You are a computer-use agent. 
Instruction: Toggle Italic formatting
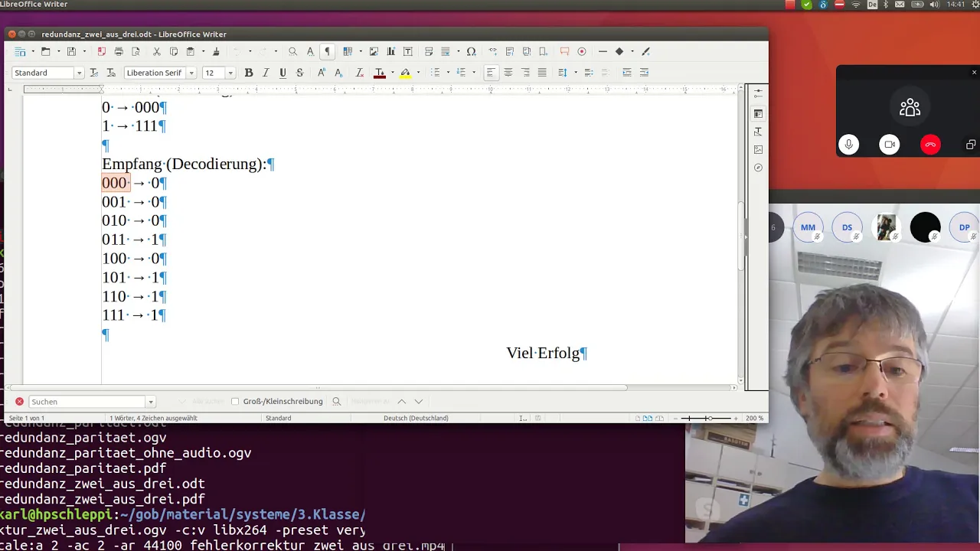pos(266,73)
